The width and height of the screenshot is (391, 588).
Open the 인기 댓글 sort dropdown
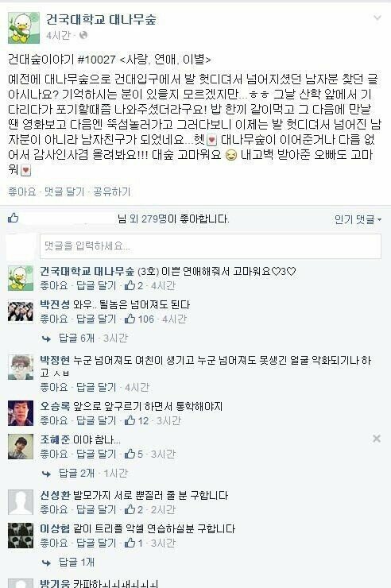click(358, 219)
